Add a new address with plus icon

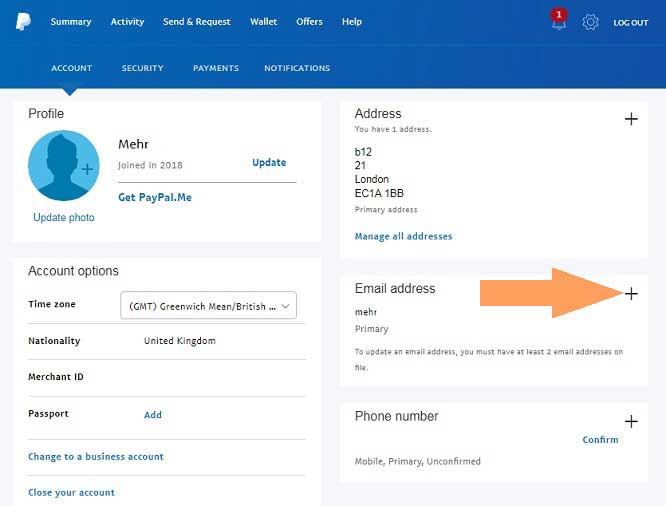[631, 119]
